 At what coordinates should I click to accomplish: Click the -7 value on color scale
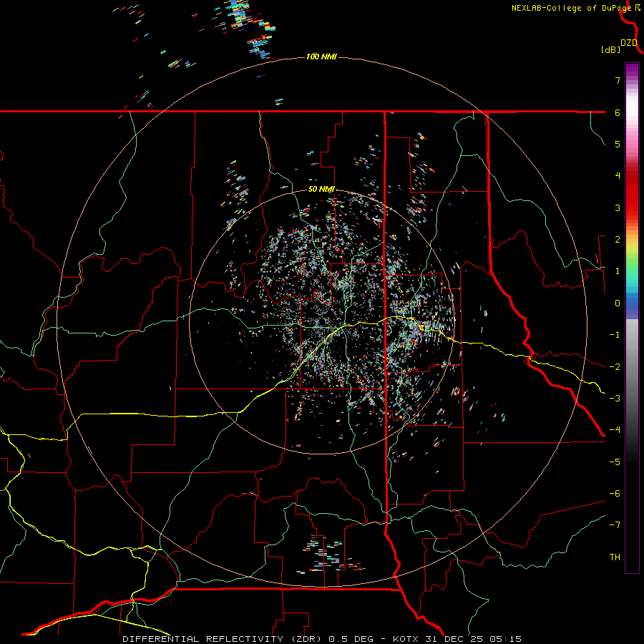[x=615, y=525]
